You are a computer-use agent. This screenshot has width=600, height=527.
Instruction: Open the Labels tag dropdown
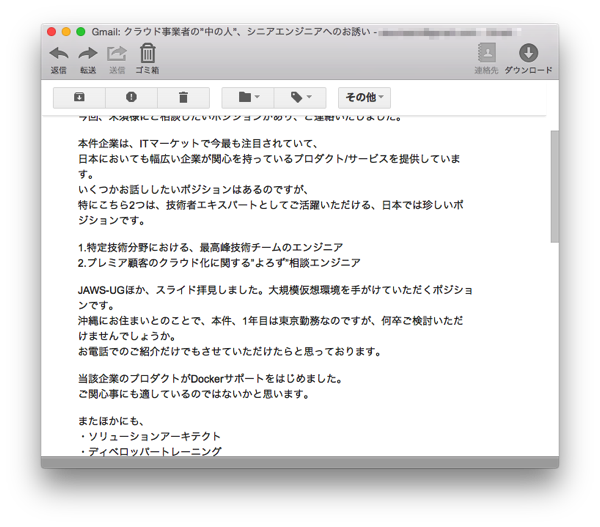point(300,97)
